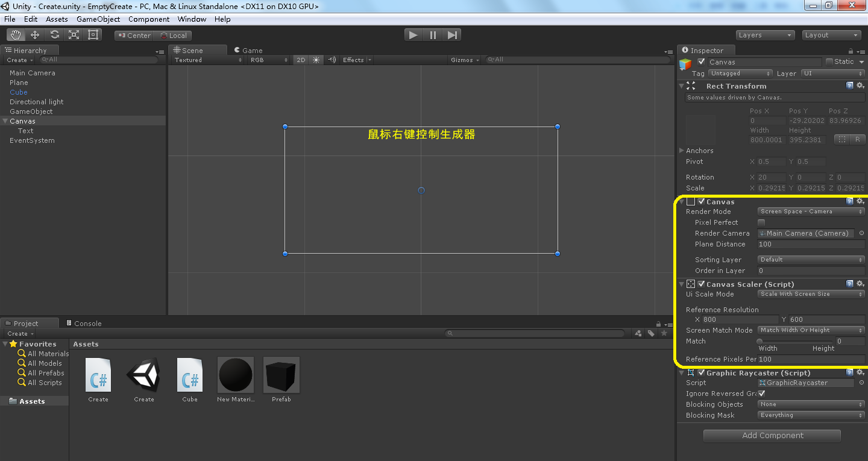
Task: Open the Ui Scale Mode dropdown
Action: click(x=811, y=293)
